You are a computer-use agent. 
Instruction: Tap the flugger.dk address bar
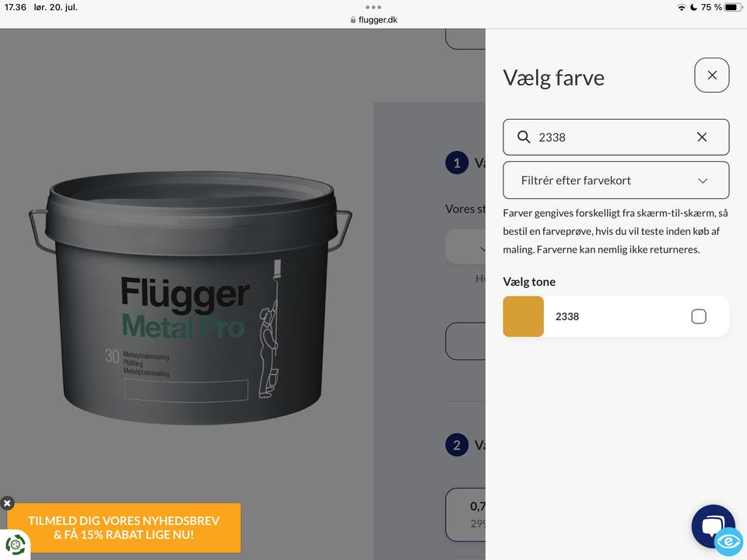pyautogui.click(x=373, y=20)
